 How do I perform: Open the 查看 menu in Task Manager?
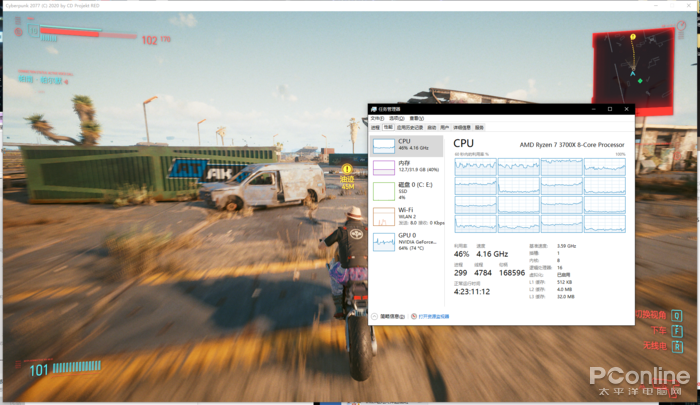coord(417,118)
